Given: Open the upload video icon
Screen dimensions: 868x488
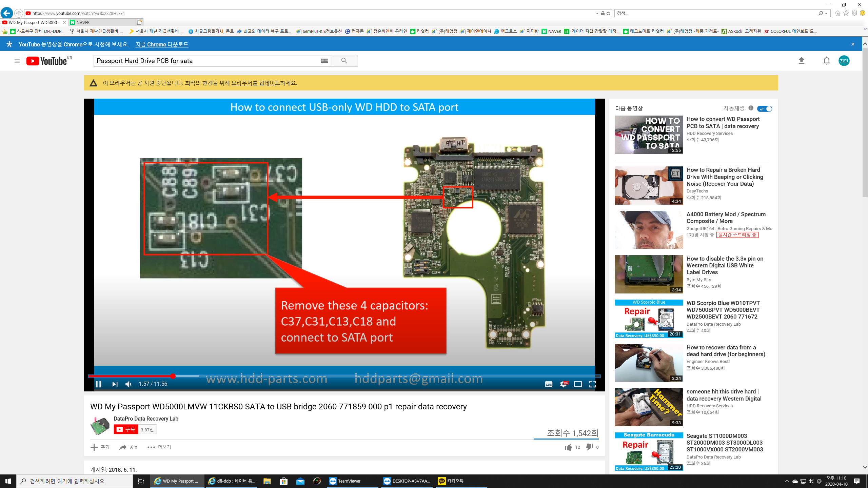Looking at the screenshot, I should point(802,61).
